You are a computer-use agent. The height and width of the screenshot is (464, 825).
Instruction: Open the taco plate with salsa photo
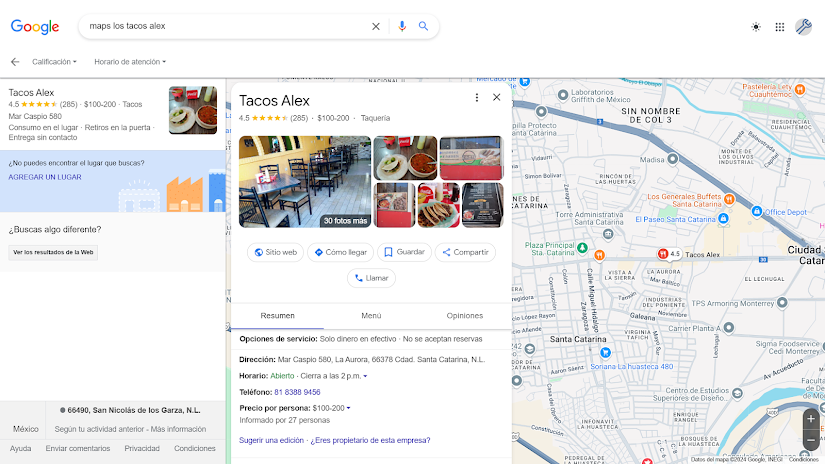point(405,158)
